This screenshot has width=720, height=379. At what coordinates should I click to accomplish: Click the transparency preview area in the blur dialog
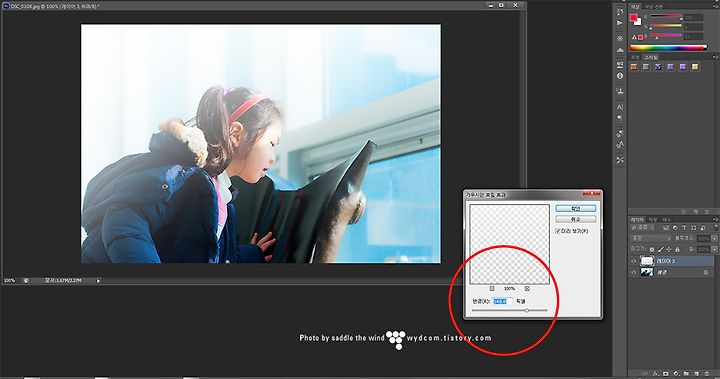(x=509, y=244)
